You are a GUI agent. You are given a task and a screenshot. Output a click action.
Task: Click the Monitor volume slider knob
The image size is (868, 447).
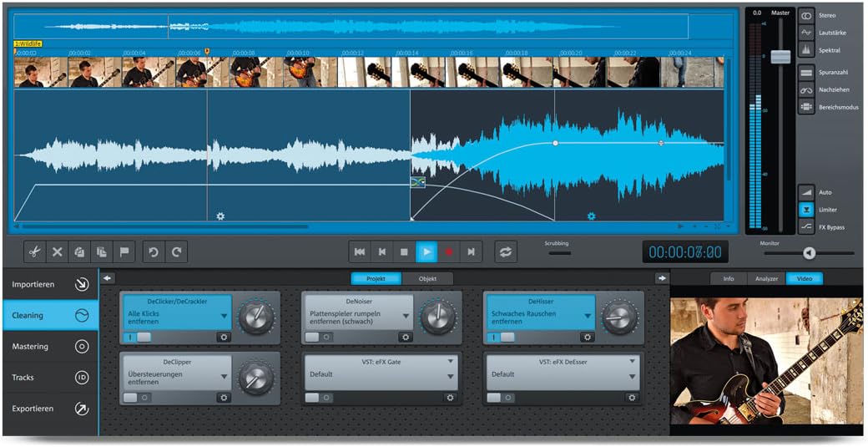(809, 253)
